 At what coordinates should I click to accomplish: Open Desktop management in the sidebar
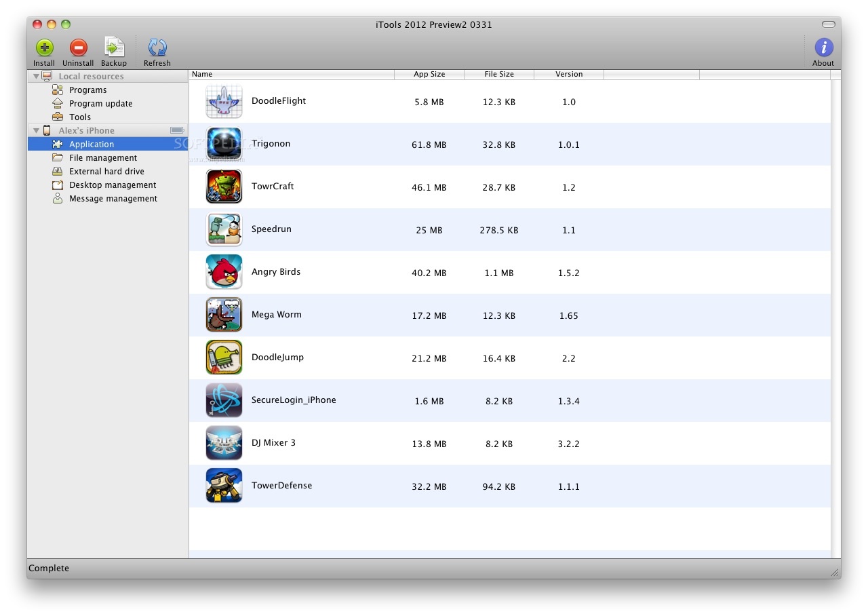[x=113, y=185]
